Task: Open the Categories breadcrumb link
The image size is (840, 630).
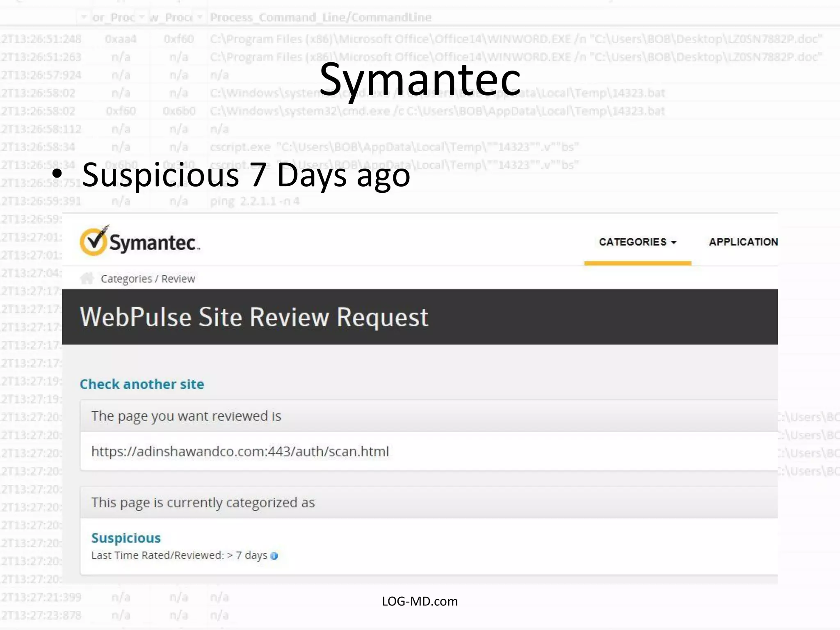Action: (126, 279)
